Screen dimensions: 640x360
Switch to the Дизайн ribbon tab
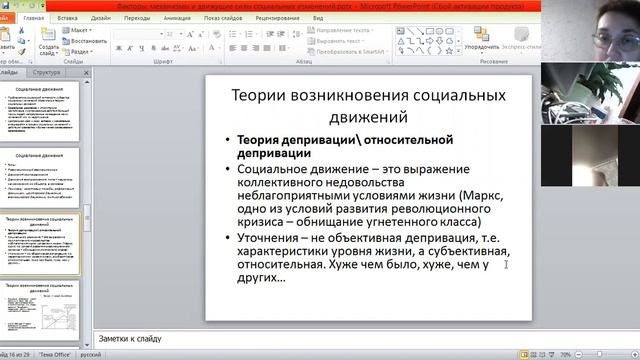tap(100, 18)
